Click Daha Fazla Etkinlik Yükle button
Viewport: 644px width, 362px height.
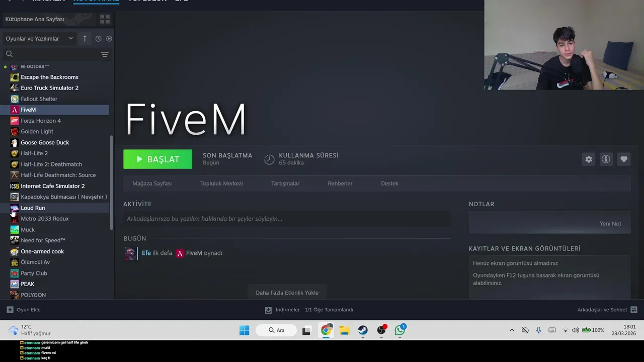(x=287, y=293)
